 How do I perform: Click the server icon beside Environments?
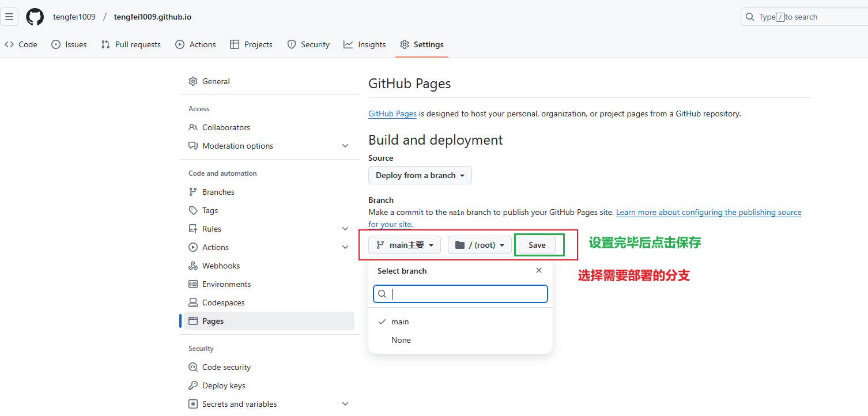(193, 284)
